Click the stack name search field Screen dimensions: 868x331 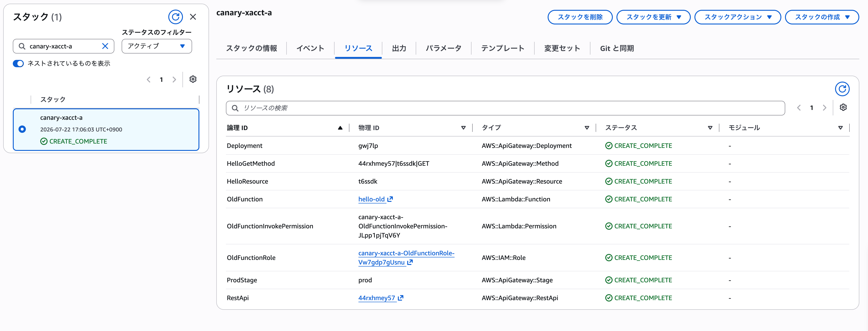tap(64, 46)
